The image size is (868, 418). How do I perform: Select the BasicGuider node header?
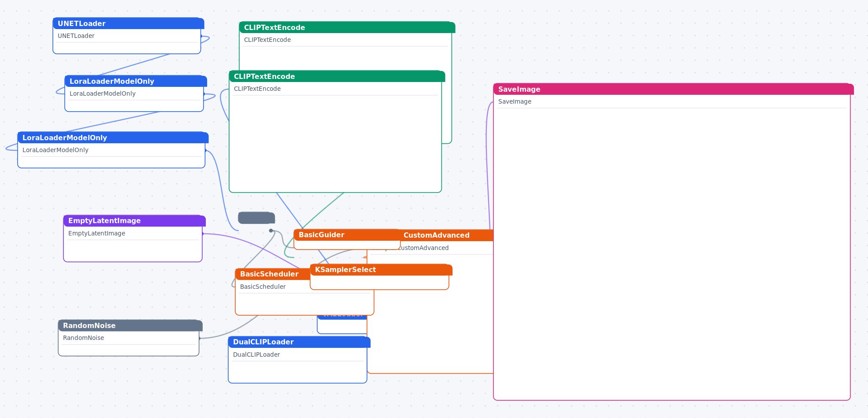pos(347,235)
